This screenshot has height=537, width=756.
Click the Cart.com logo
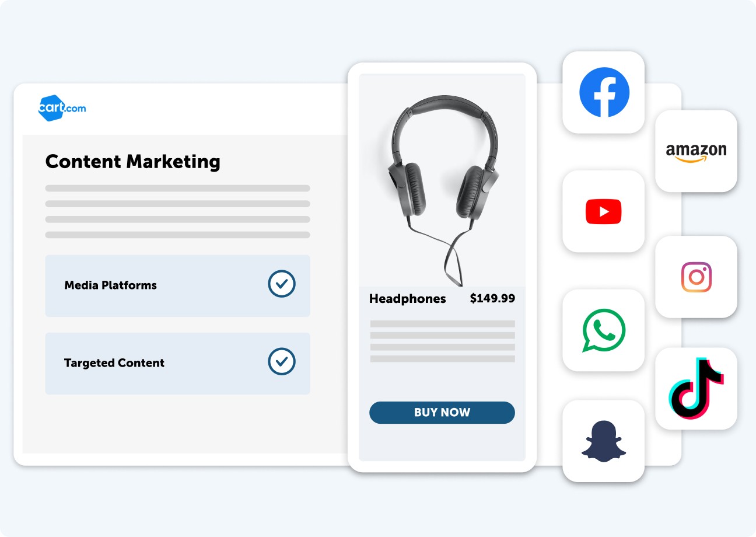[x=61, y=108]
